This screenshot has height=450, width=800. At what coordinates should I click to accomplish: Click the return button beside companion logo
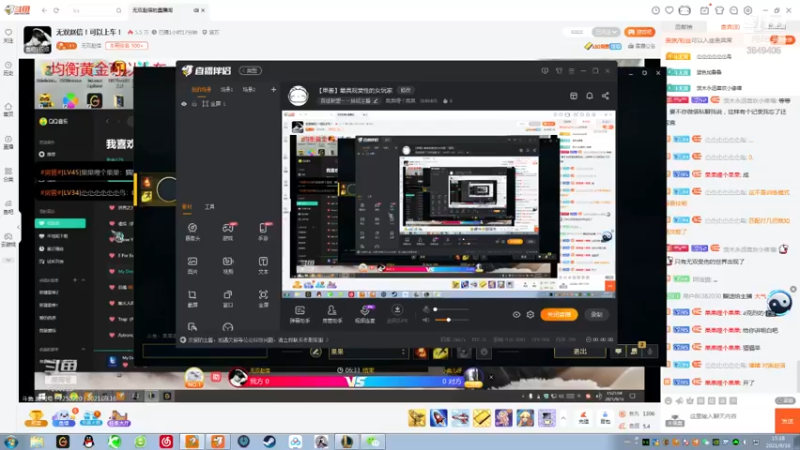tap(251, 71)
